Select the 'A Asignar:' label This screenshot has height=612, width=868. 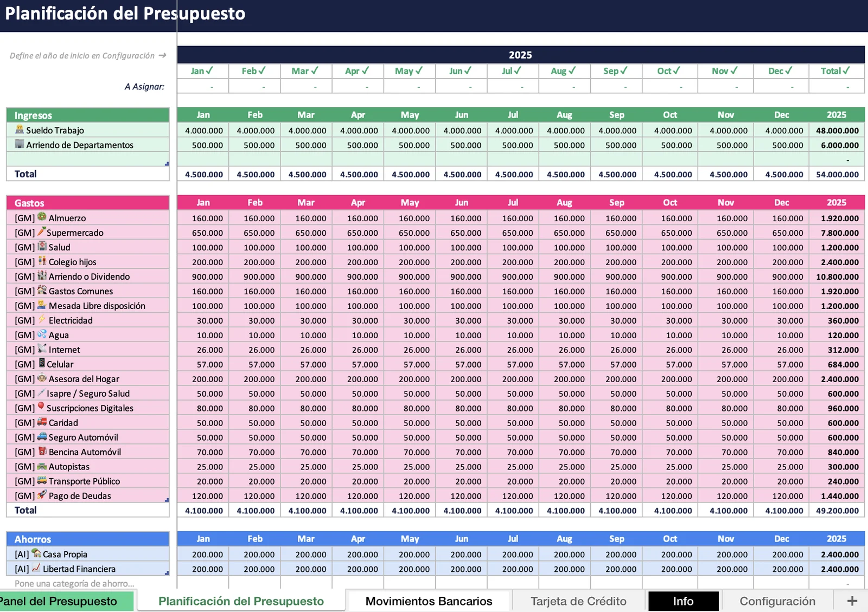(x=144, y=87)
